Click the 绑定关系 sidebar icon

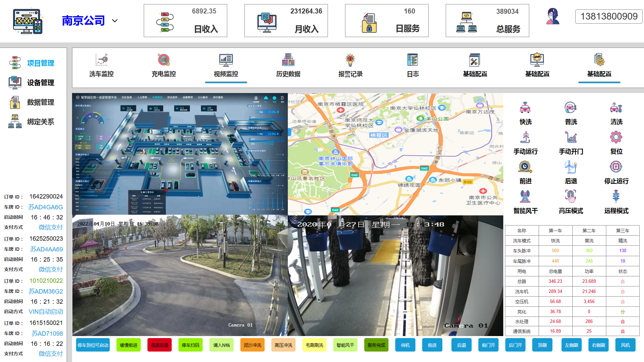15,121
